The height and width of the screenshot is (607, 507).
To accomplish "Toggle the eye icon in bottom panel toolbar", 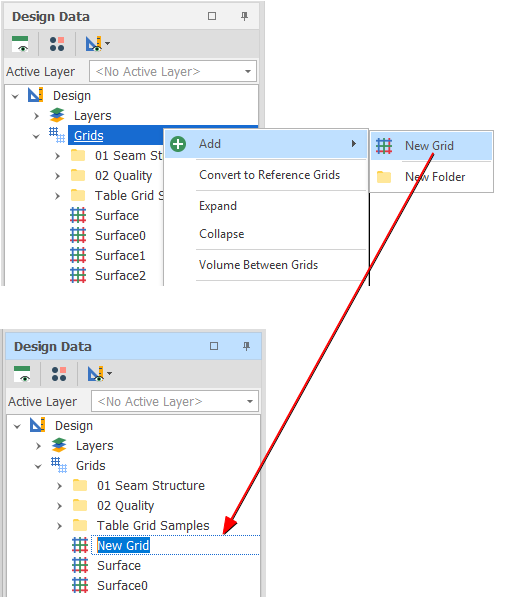I will [22, 374].
